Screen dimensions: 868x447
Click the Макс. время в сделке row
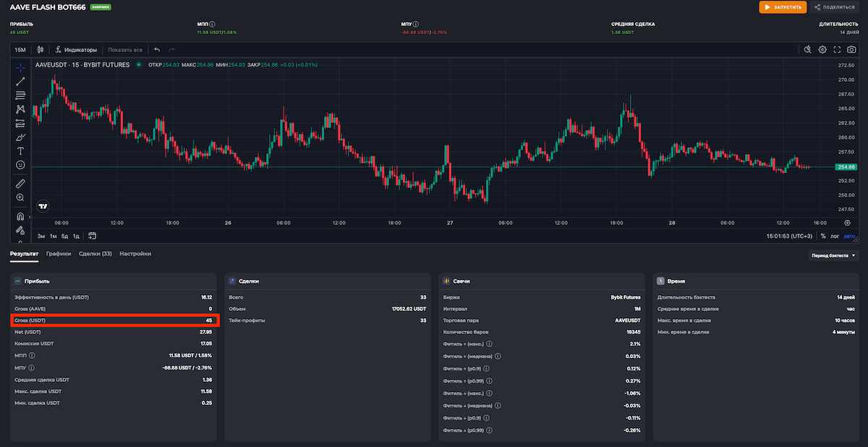click(756, 320)
